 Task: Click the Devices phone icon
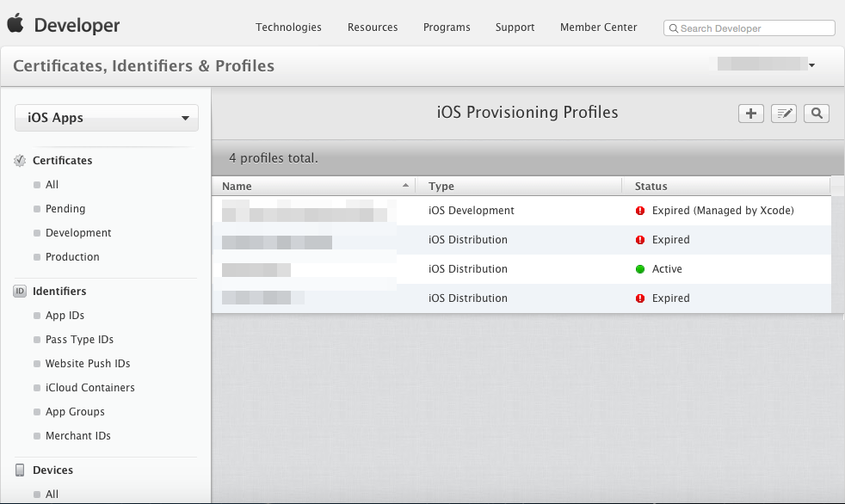point(20,470)
